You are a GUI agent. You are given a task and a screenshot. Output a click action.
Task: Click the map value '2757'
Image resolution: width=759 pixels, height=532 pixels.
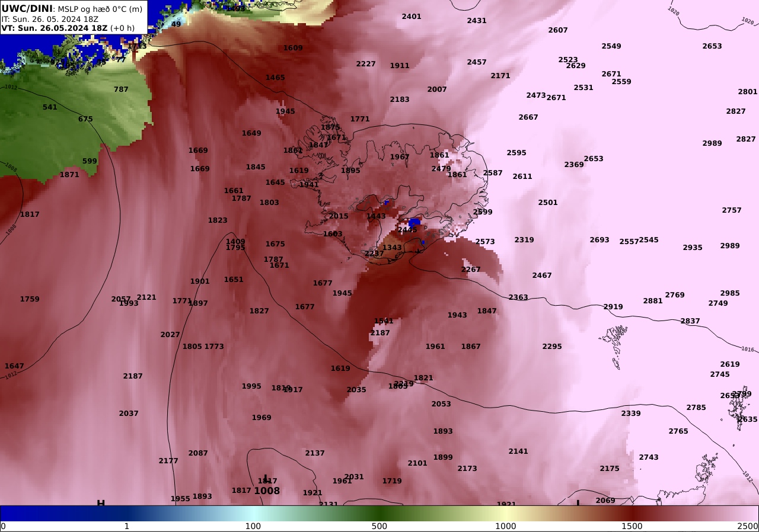point(732,210)
